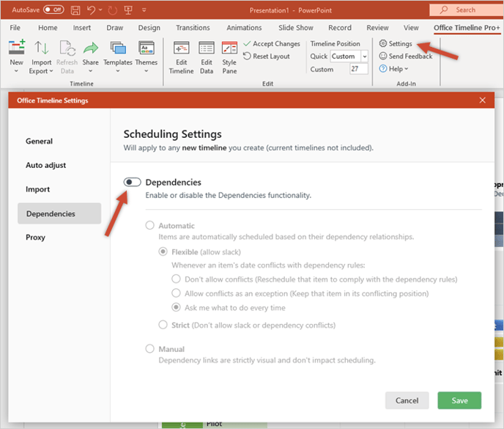
Task: Click the Edit Data icon
Action: tap(207, 48)
